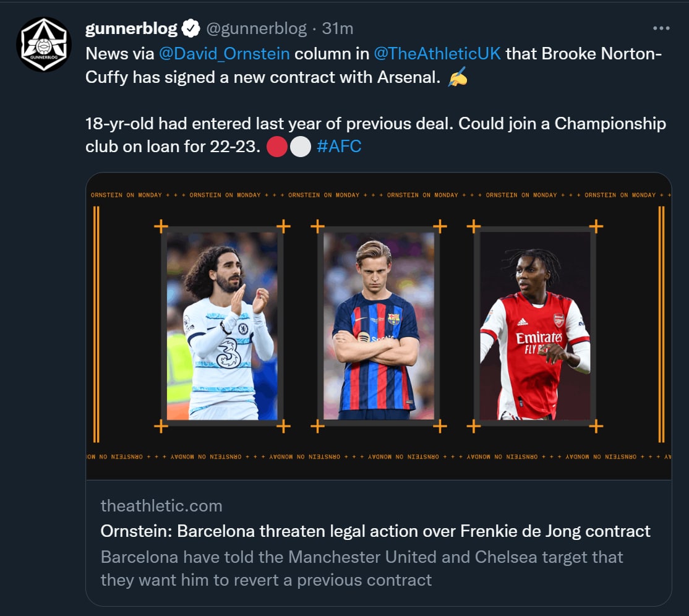Open the #AFC hashtag
The image size is (689, 616).
click(338, 147)
